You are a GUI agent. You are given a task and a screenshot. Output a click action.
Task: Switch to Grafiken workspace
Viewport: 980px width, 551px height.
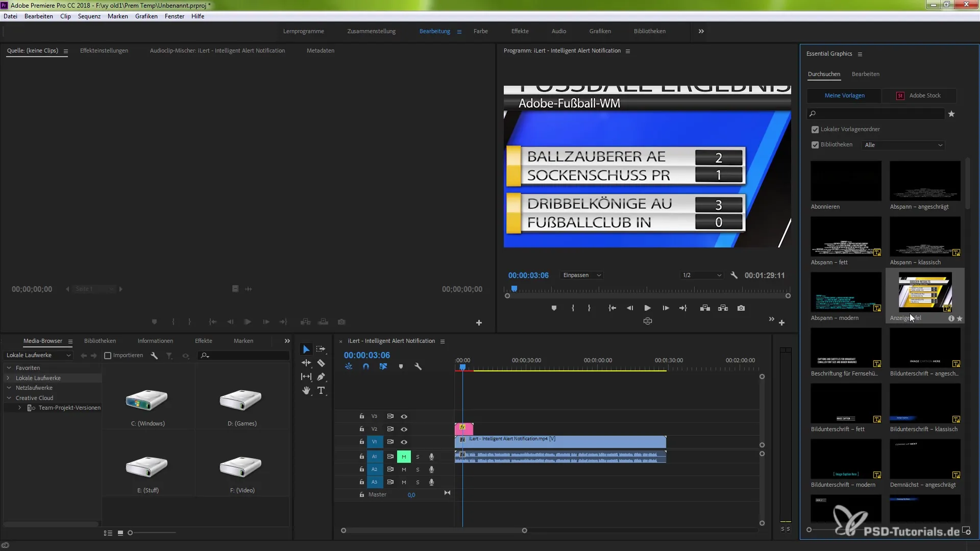600,31
